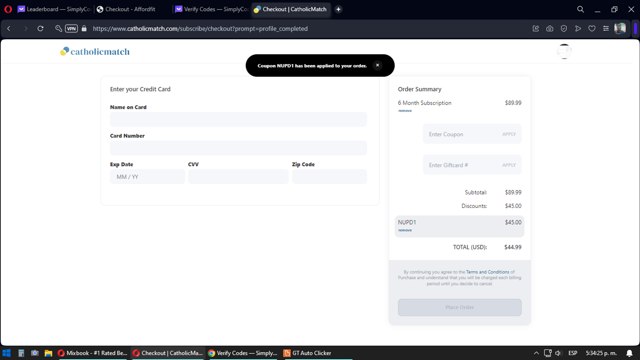640x360 pixels.
Task: Click the Zip Code field
Action: [329, 177]
